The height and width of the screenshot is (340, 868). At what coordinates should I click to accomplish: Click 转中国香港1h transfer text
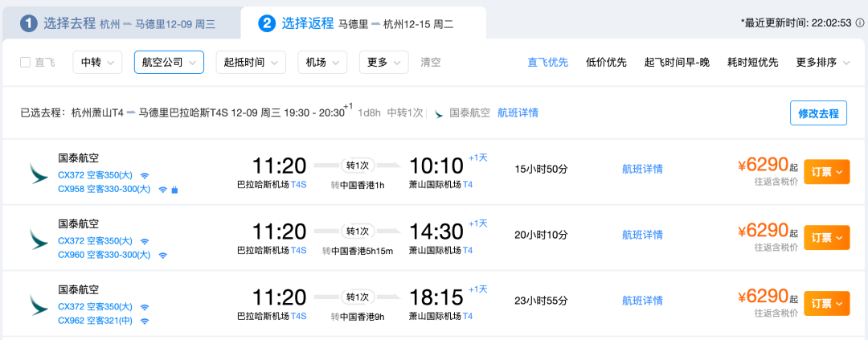358,185
